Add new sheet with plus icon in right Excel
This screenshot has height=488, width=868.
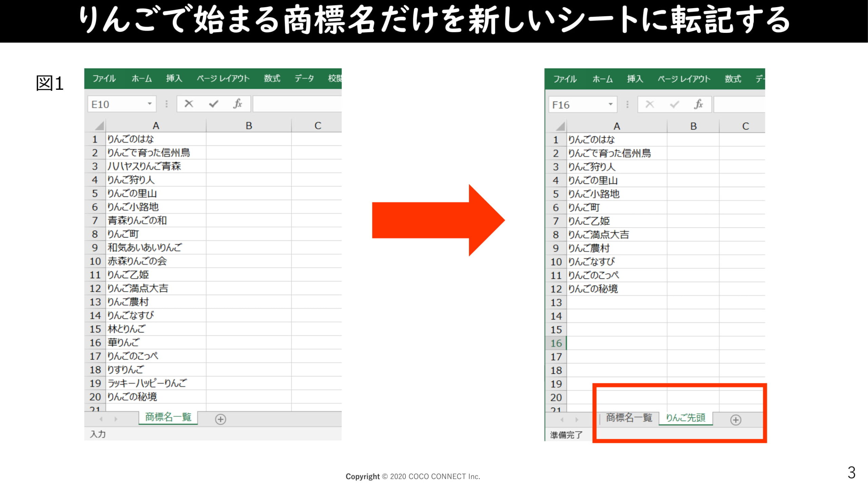[x=735, y=420]
